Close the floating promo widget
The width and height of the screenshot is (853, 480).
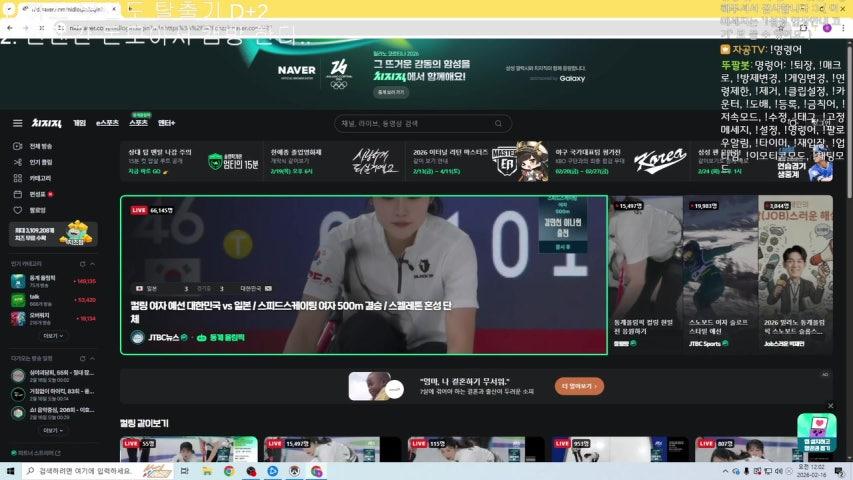pos(830,406)
